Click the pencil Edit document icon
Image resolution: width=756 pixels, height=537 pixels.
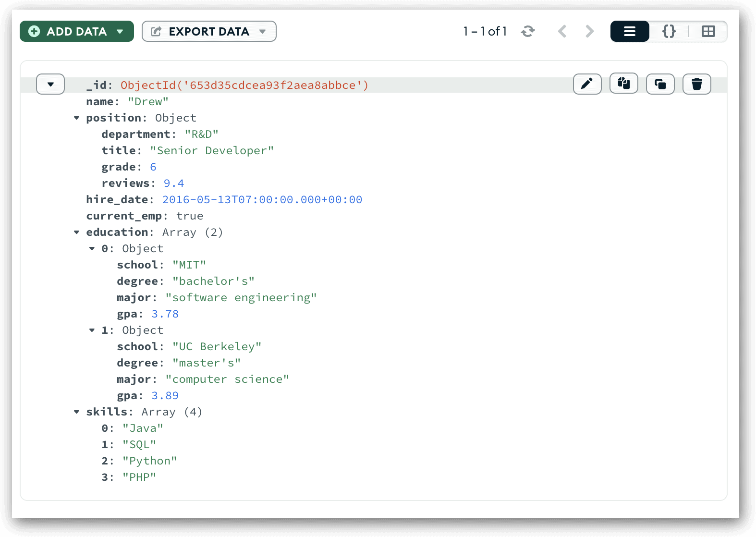[587, 84]
